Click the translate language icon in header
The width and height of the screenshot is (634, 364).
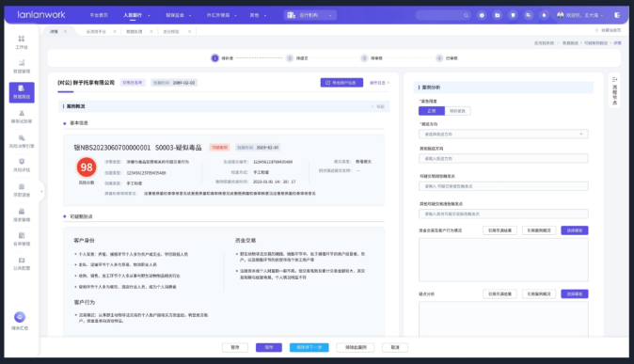(529, 15)
